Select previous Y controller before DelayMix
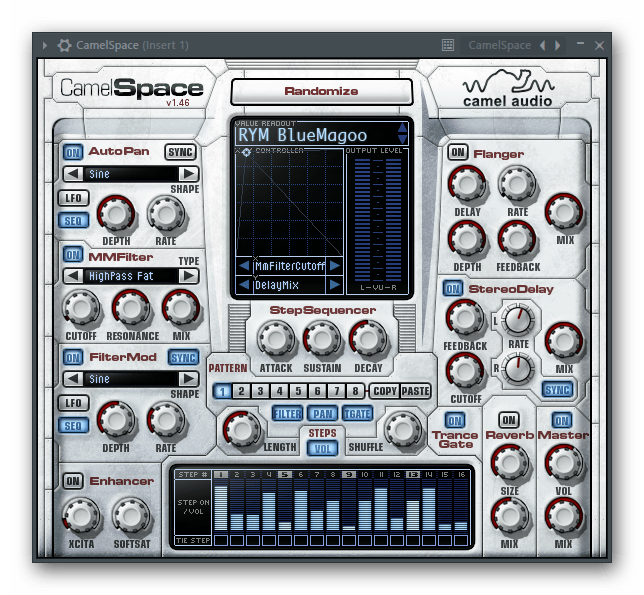 click(x=244, y=285)
